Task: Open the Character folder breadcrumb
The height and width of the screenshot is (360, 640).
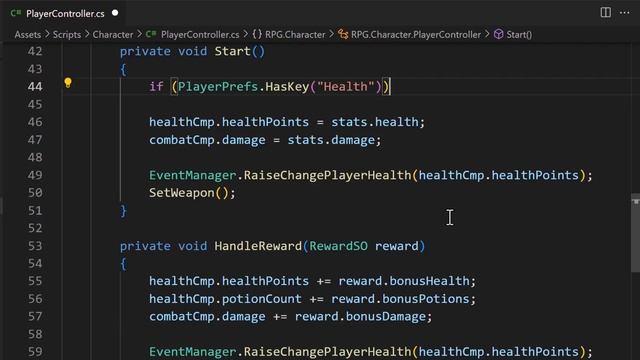Action: [x=113, y=35]
